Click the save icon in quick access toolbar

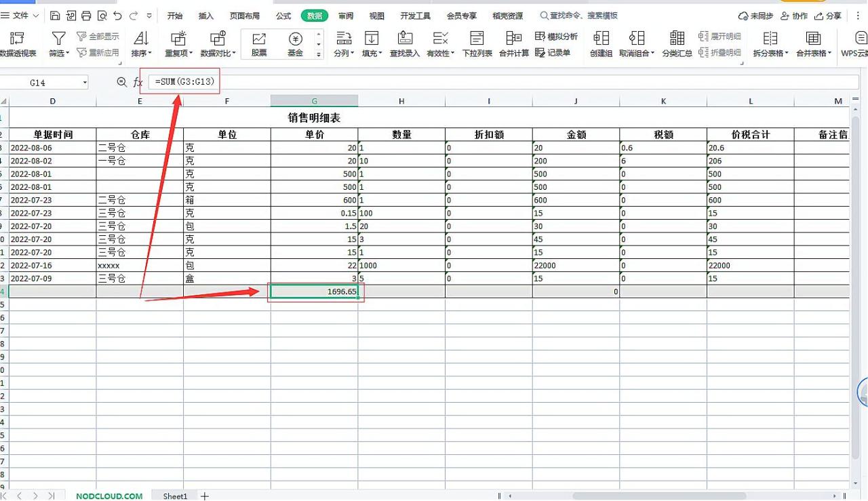[56, 16]
